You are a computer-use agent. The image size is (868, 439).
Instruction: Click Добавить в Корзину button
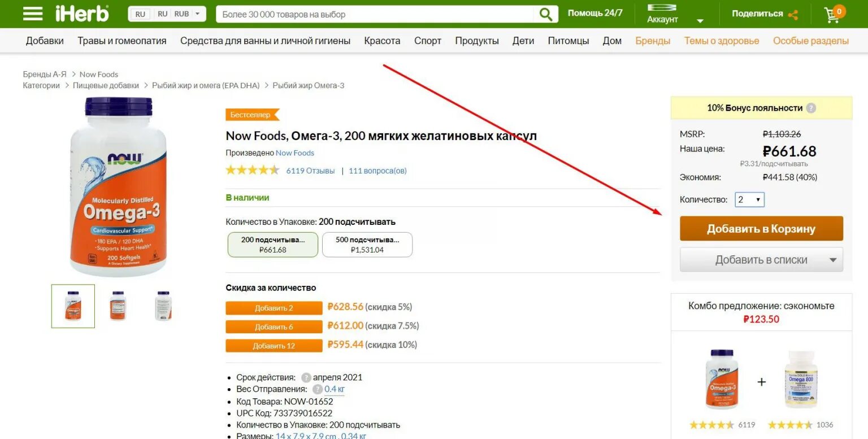761,229
